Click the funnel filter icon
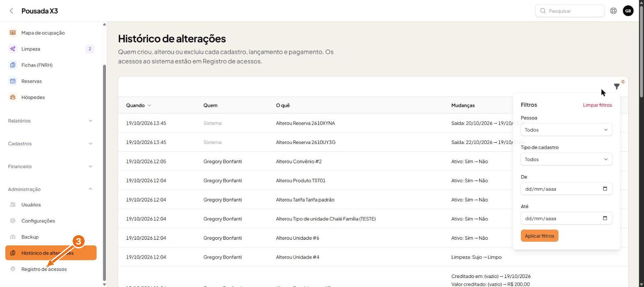Screen dimensions: 644x287 click(616, 86)
